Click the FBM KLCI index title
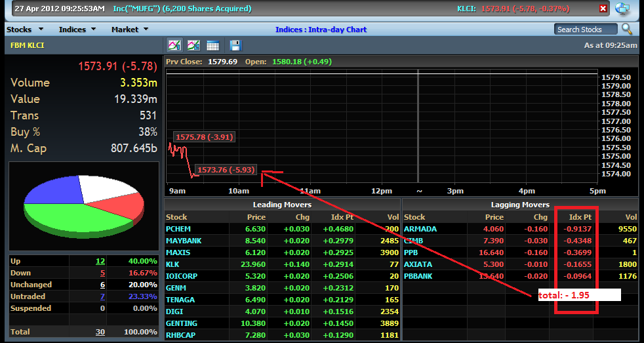The image size is (644, 343). [27, 46]
